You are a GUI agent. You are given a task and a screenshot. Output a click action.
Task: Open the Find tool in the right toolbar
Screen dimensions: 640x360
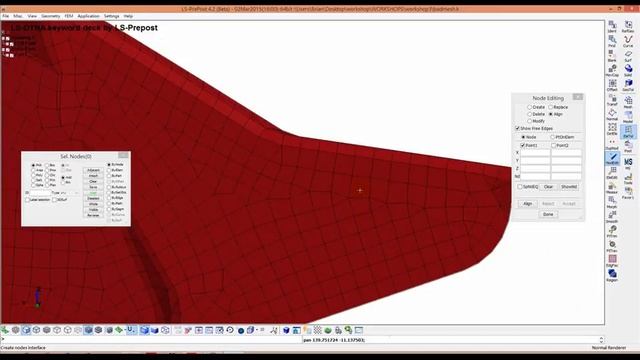tap(612, 41)
